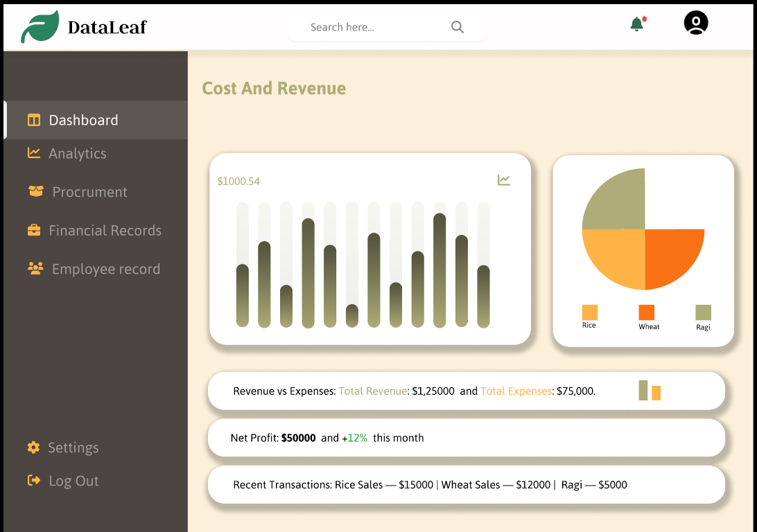Click the Rice legend color swatch
Image resolution: width=757 pixels, height=532 pixels.
coord(589,312)
